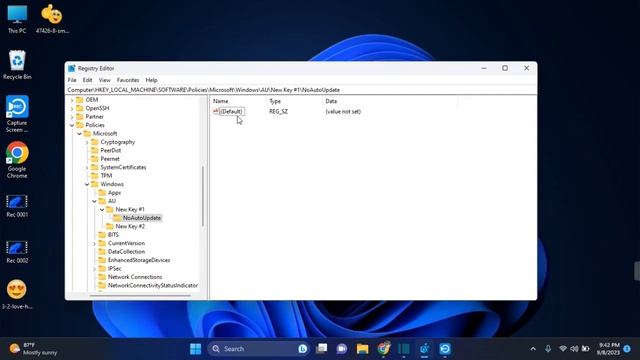Open Task View on the taskbar
This screenshot has height=360, width=640.
(322, 349)
